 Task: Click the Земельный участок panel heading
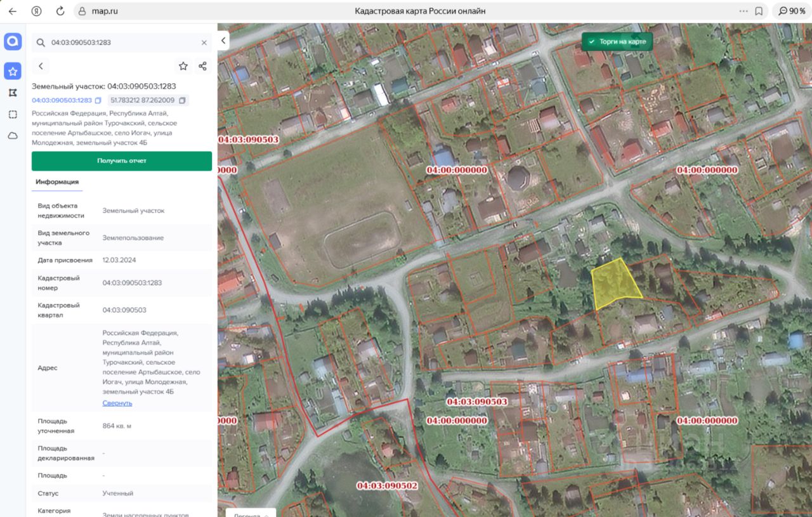coord(104,86)
